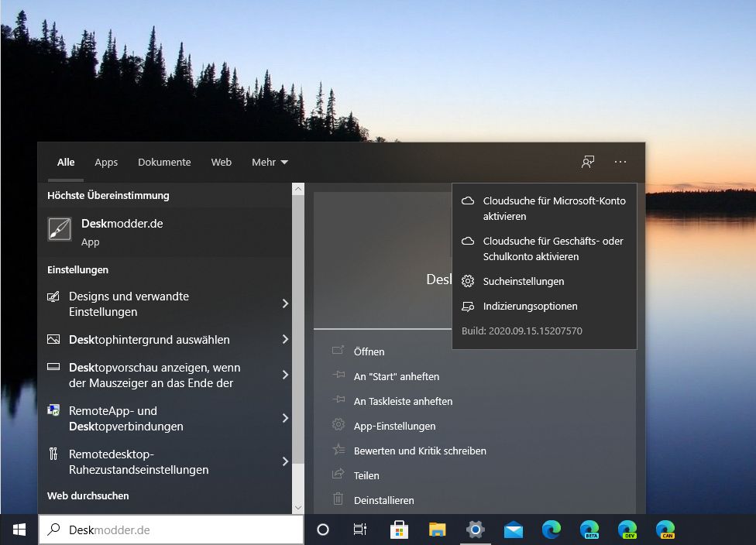Click the open-window icon beside Öffnen
The height and width of the screenshot is (545, 756).
pos(338,351)
